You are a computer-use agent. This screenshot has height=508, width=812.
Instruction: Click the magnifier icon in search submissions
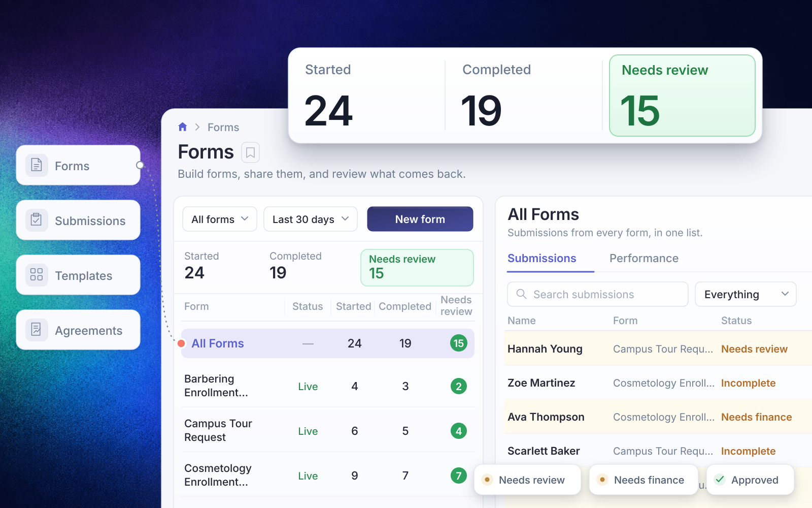click(x=521, y=294)
